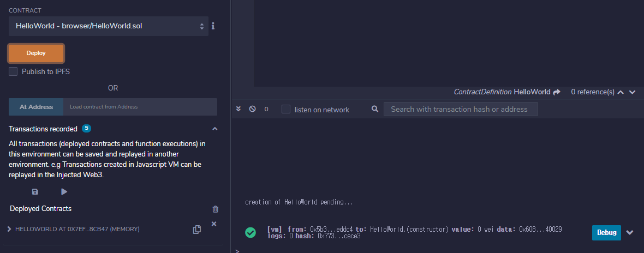Open the HelloWorld contract selector dropdown
Screen dimensions: 644x253
point(109,26)
